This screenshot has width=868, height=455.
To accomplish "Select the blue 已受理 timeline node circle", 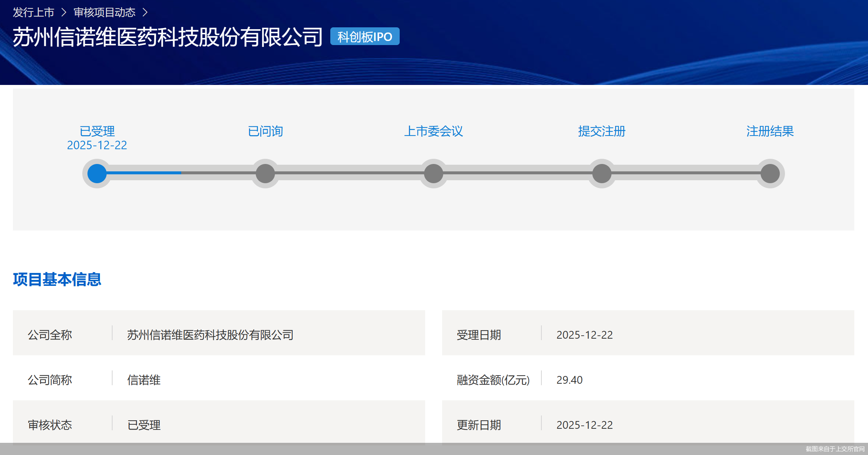I will coord(96,173).
